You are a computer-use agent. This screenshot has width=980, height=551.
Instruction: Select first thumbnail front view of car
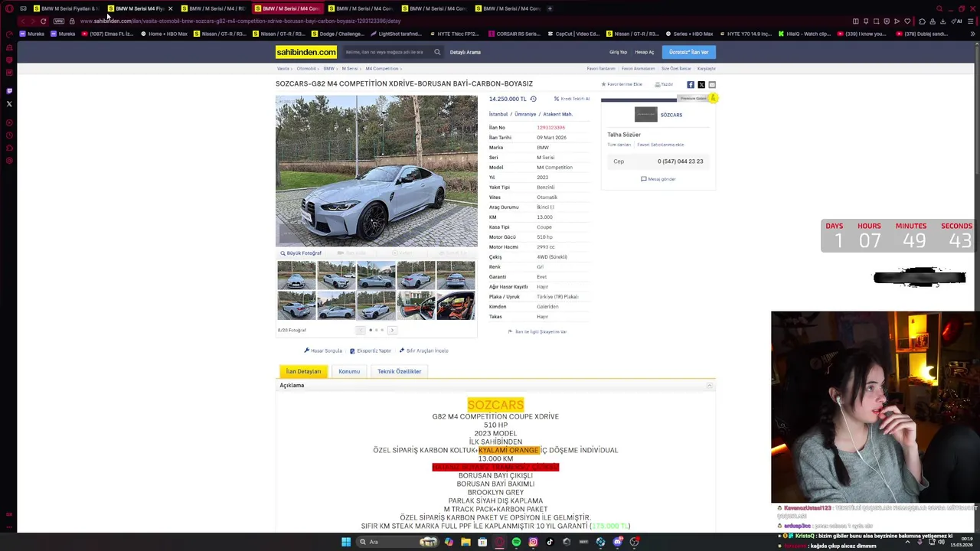coord(296,275)
